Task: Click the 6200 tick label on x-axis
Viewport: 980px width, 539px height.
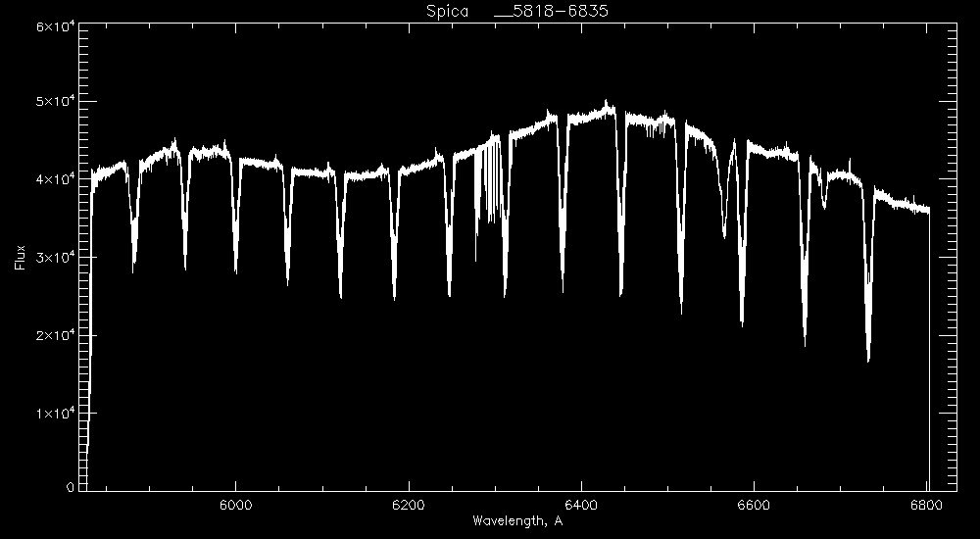Action: click(x=409, y=506)
